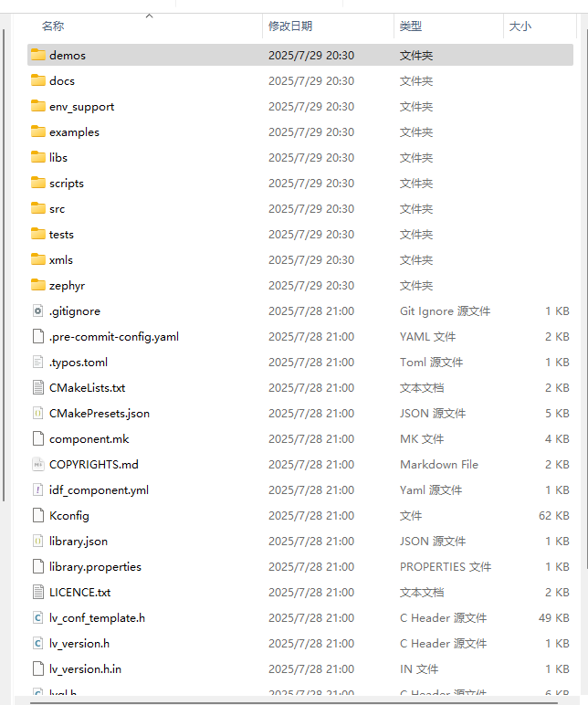
Task: Sort by 类型 column header
Action: point(411,26)
